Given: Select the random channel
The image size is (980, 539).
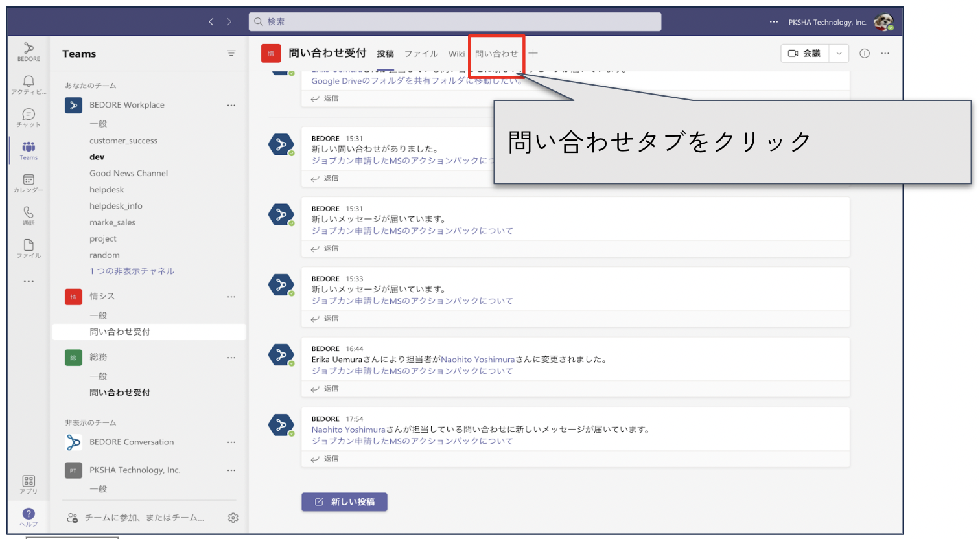Looking at the screenshot, I should (104, 255).
